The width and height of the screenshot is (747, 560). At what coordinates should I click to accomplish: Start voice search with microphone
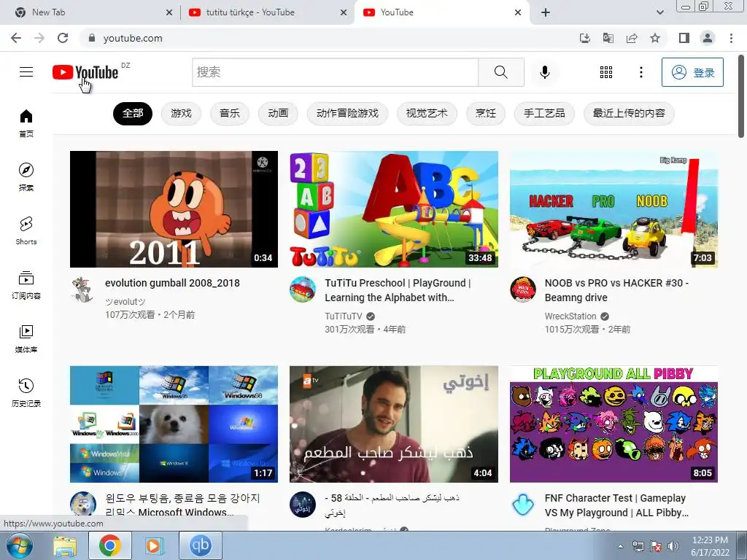(544, 72)
